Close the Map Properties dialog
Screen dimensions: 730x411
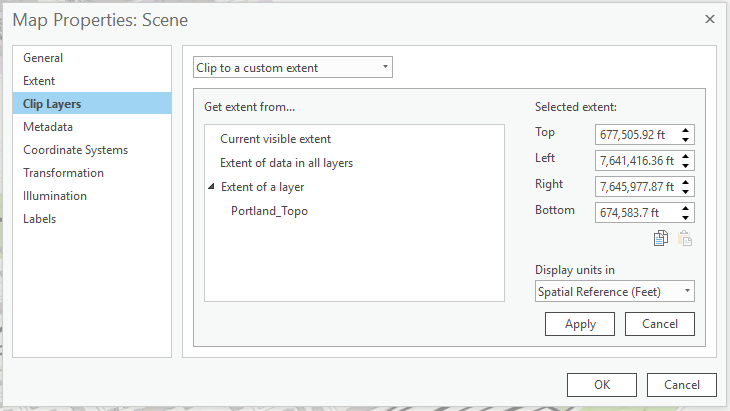click(710, 19)
